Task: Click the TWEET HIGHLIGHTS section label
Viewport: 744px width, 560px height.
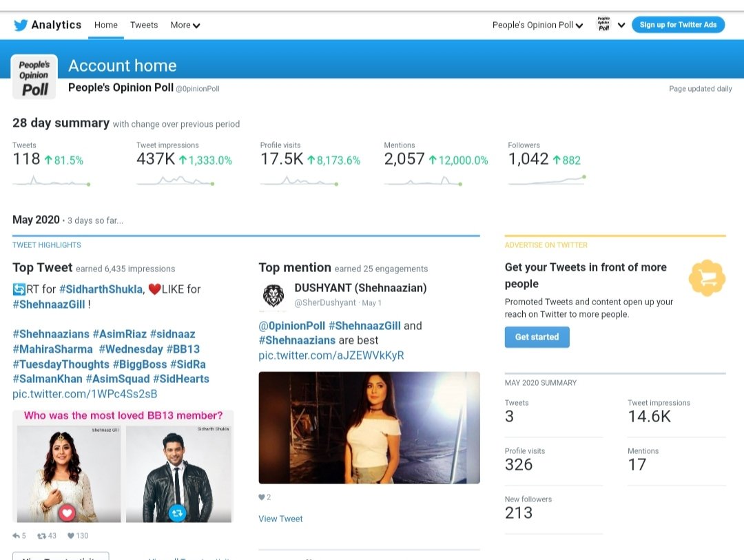Action: (47, 245)
